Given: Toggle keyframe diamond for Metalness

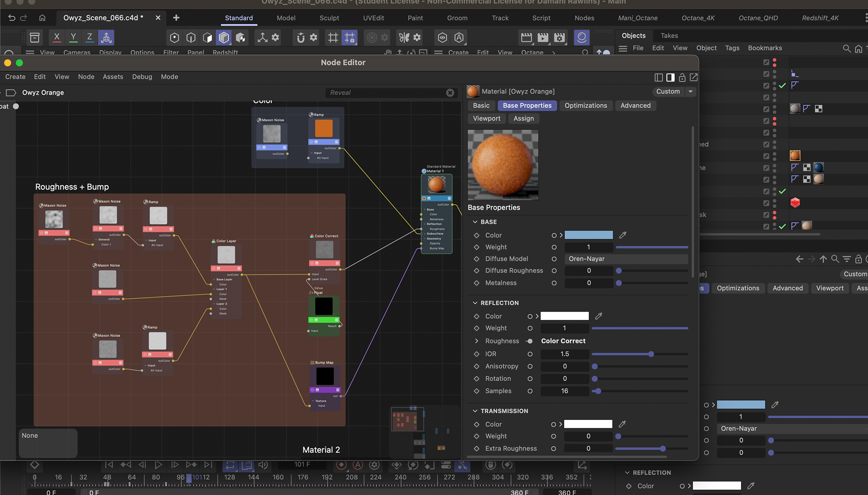Looking at the screenshot, I should [x=476, y=283].
